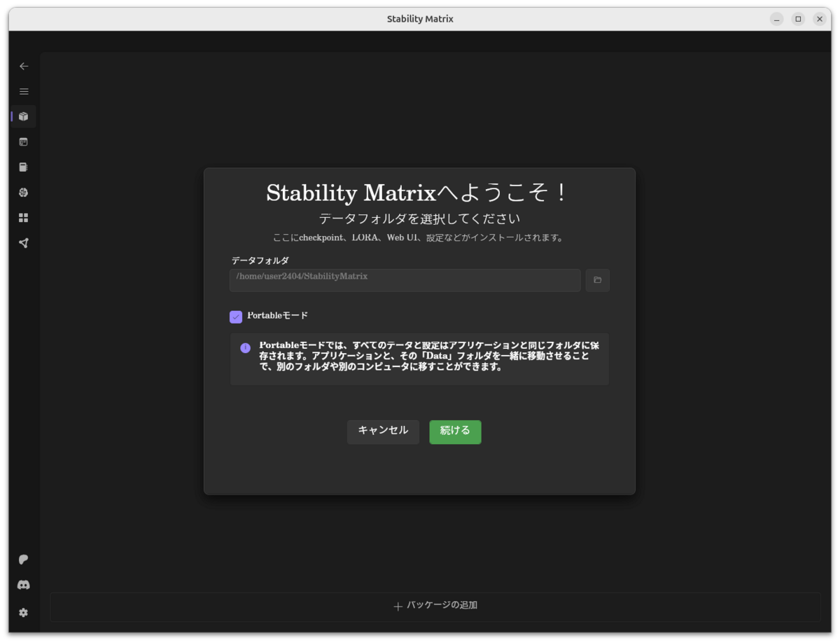Image resolution: width=840 pixels, height=643 pixels.
Task: Click the Patreon icon in sidebar
Action: [24, 560]
